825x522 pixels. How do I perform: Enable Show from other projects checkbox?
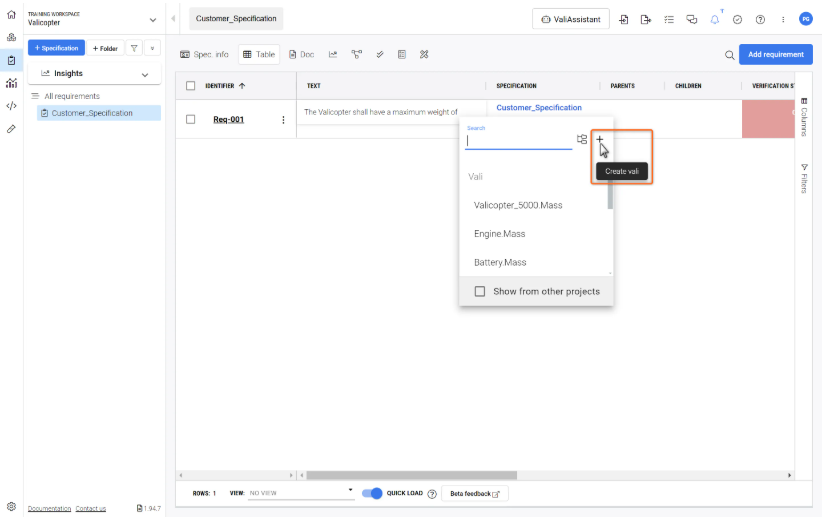click(480, 292)
